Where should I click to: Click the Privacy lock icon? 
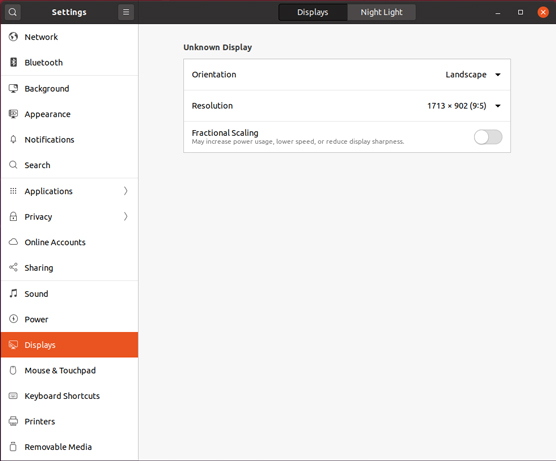tap(13, 216)
